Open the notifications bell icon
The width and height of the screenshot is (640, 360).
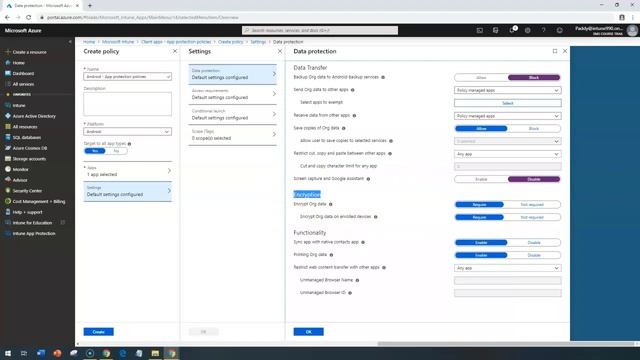512,30
